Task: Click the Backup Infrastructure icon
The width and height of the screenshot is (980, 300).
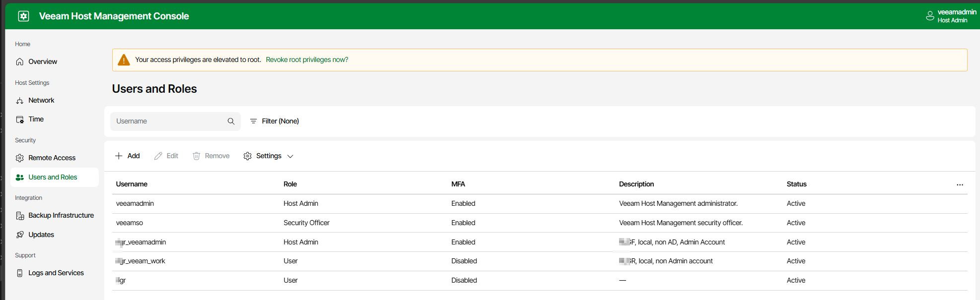Action: pos(20,216)
